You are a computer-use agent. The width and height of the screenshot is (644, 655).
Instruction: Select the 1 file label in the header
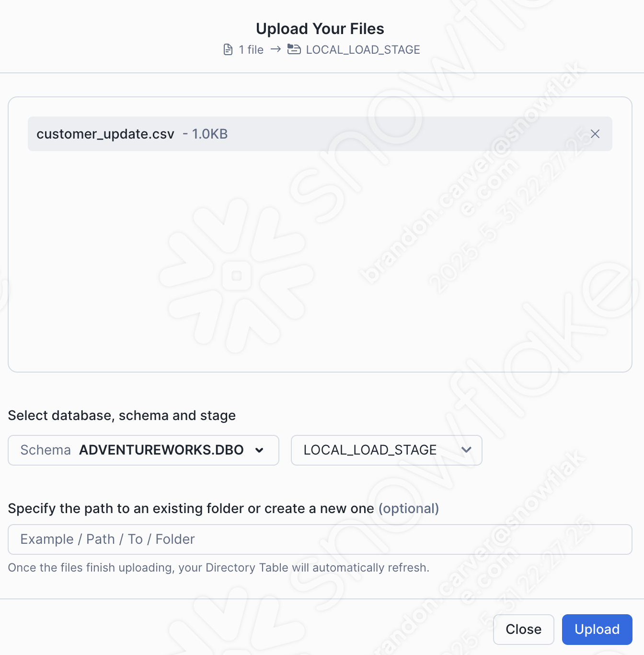coord(251,49)
